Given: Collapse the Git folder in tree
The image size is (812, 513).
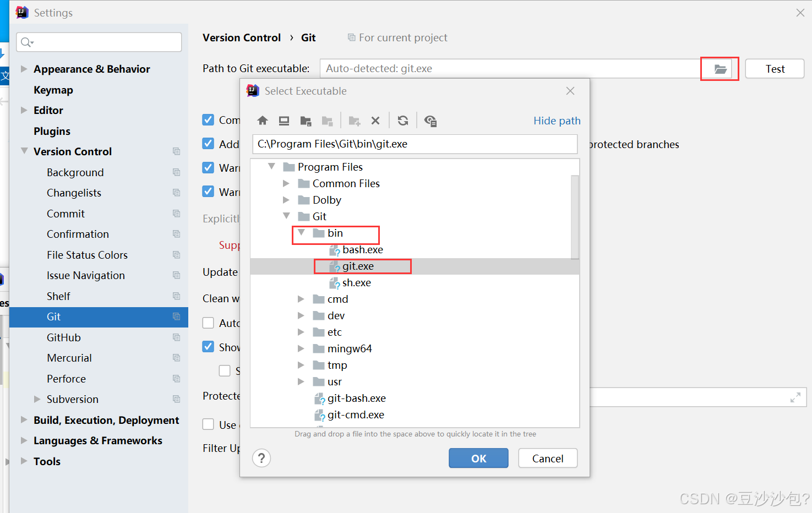Looking at the screenshot, I should pyautogui.click(x=286, y=216).
